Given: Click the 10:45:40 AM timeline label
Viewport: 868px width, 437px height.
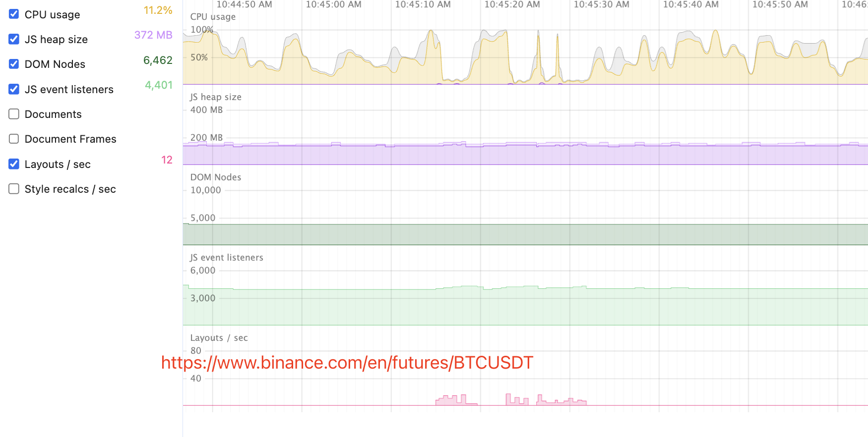Looking at the screenshot, I should pyautogui.click(x=690, y=4).
